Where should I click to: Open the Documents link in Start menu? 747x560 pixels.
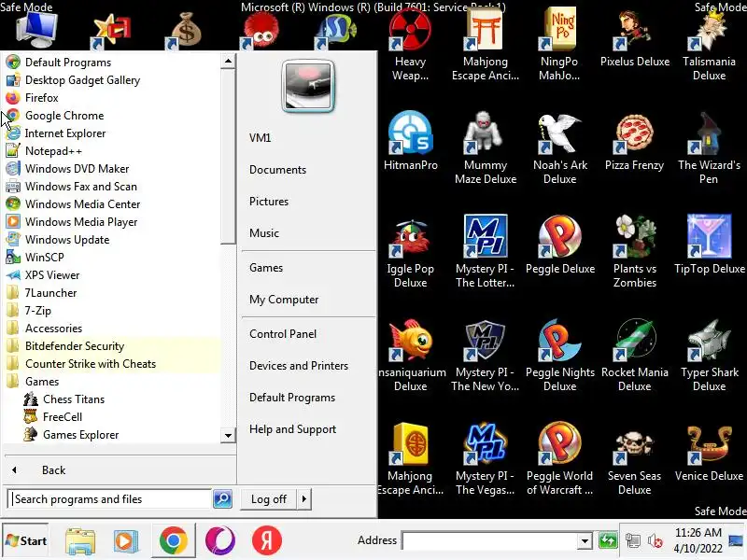point(277,170)
